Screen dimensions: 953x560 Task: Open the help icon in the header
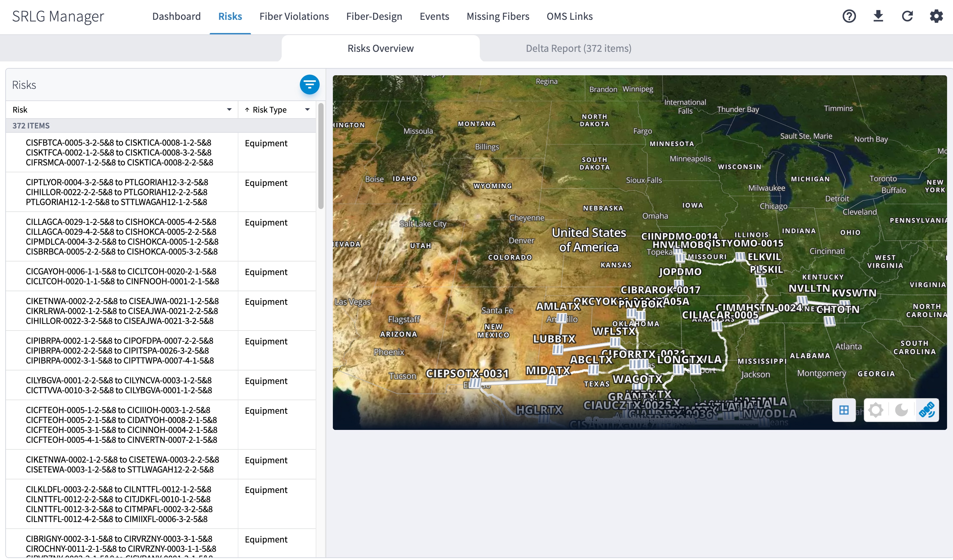[849, 16]
